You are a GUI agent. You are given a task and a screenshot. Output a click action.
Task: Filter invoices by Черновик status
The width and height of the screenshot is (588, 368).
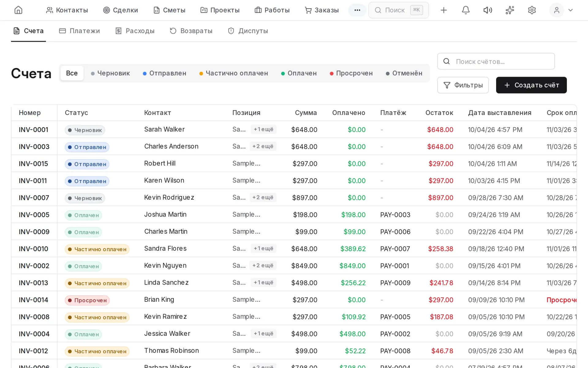point(110,73)
